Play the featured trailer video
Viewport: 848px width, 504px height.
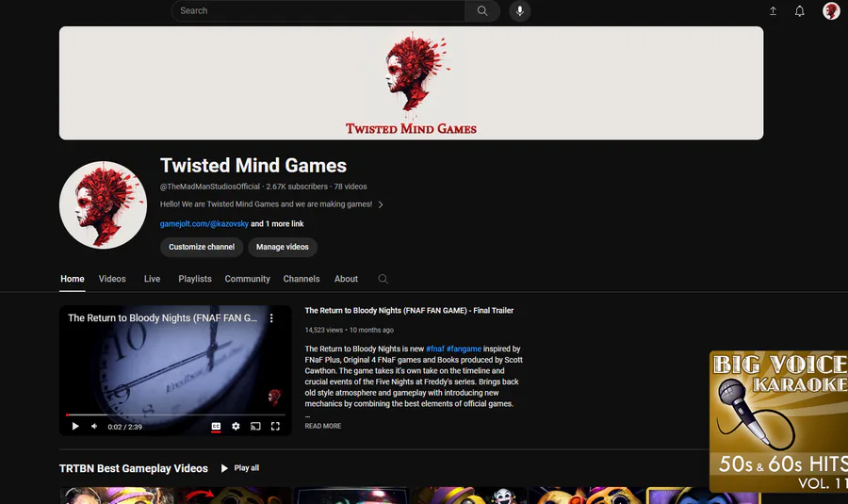[x=75, y=426]
